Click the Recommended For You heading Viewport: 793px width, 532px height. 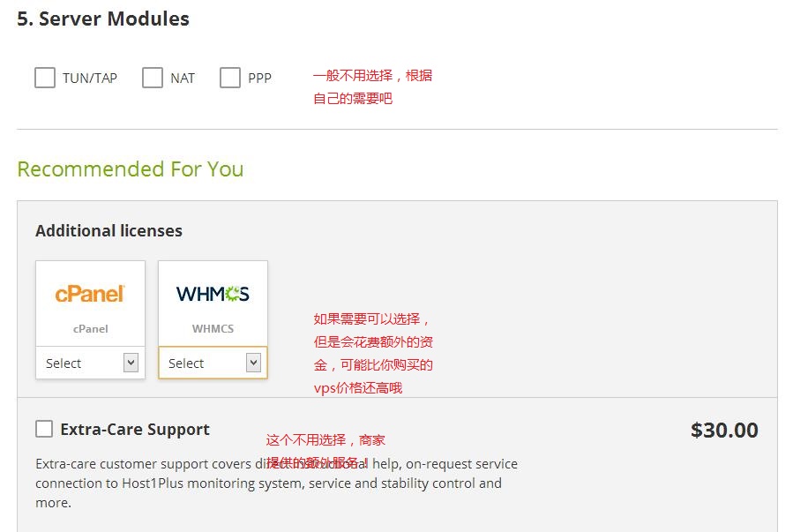tap(131, 169)
